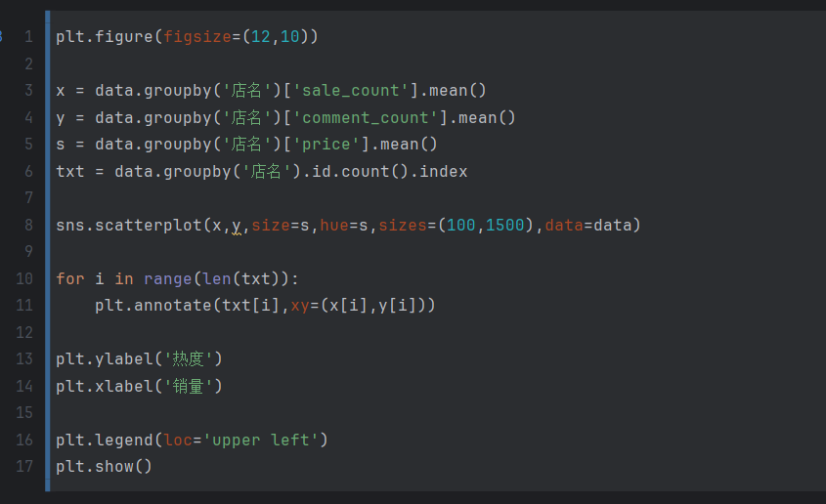Viewport: 826px width, 504px height.
Task: Click the blue cell selection bar
Action: (47, 251)
